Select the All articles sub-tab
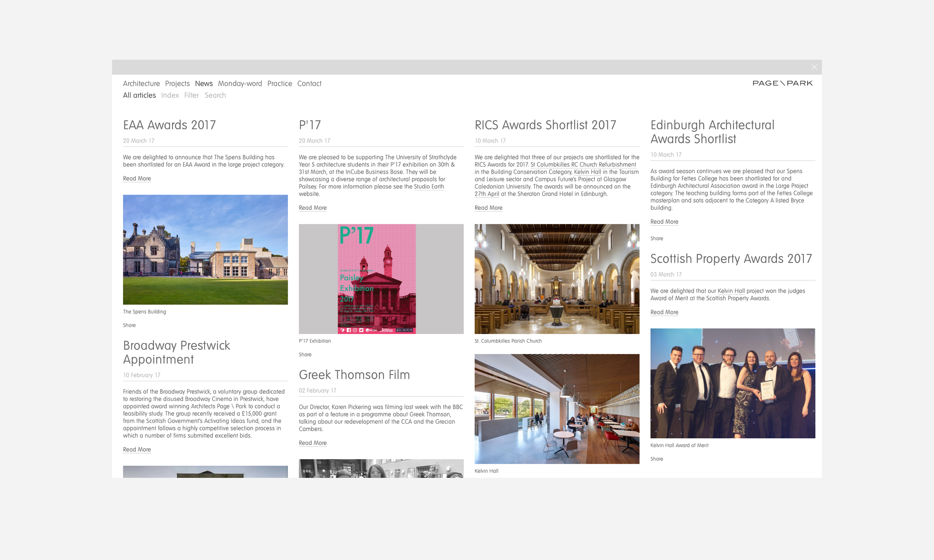The height and width of the screenshot is (560, 934). (139, 95)
